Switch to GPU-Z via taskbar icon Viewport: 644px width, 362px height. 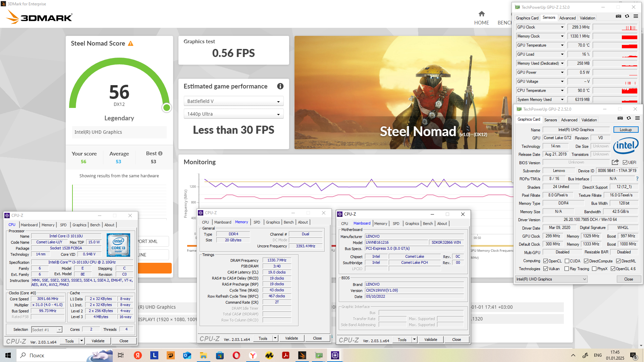319,355
